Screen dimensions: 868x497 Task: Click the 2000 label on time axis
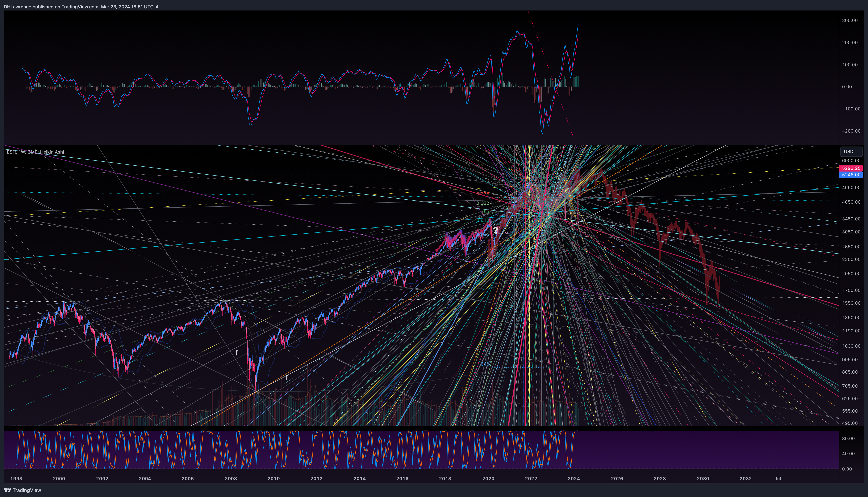point(59,478)
